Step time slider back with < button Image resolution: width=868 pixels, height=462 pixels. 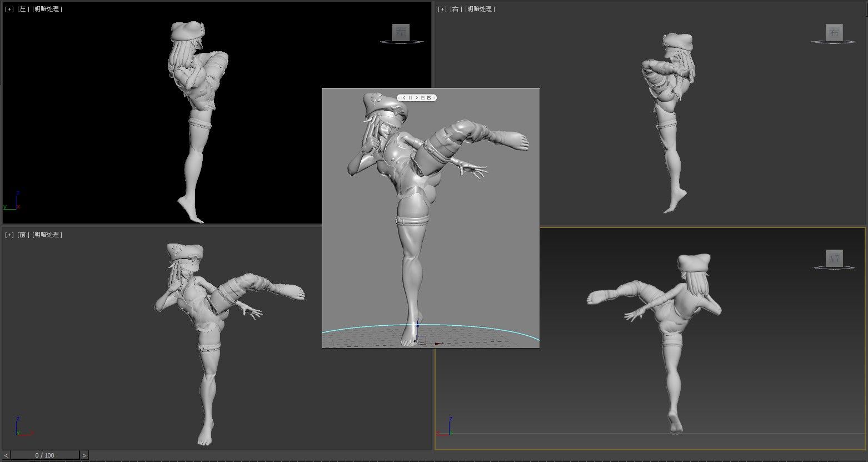[6, 455]
